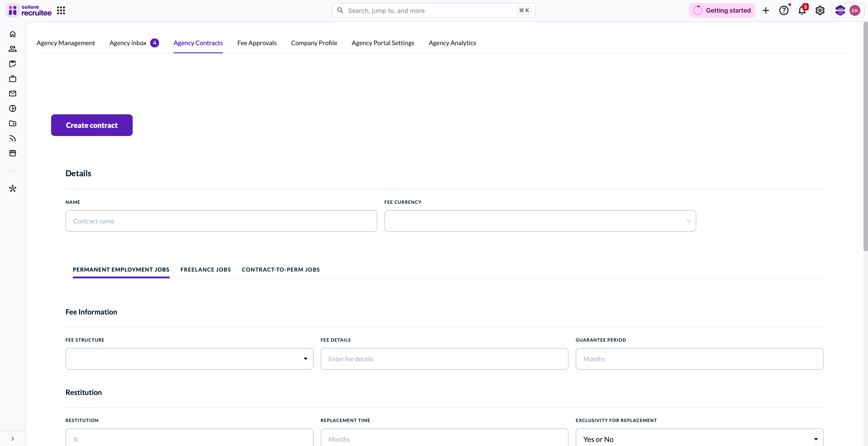Click the Restitution percent field
The width and height of the screenshot is (868, 446).
pos(189,438)
